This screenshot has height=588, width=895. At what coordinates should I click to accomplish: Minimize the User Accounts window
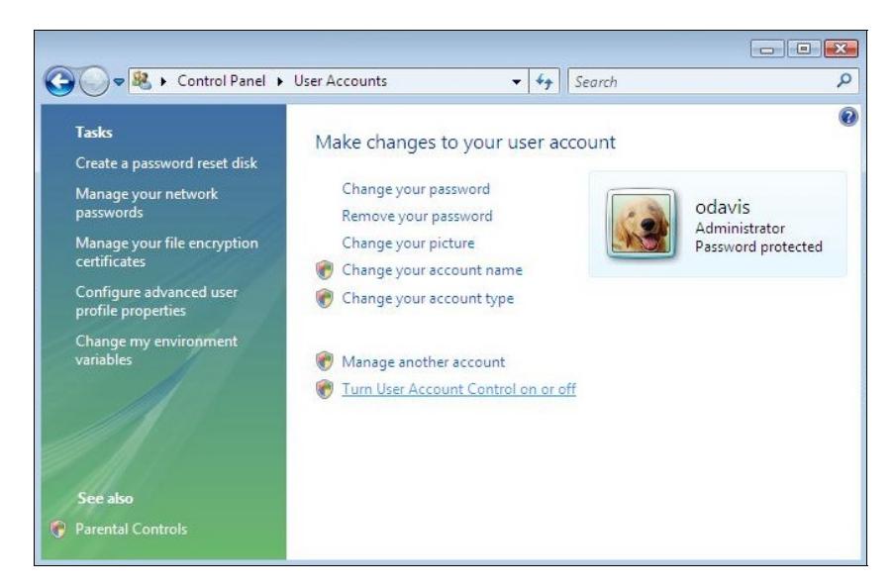point(767,49)
